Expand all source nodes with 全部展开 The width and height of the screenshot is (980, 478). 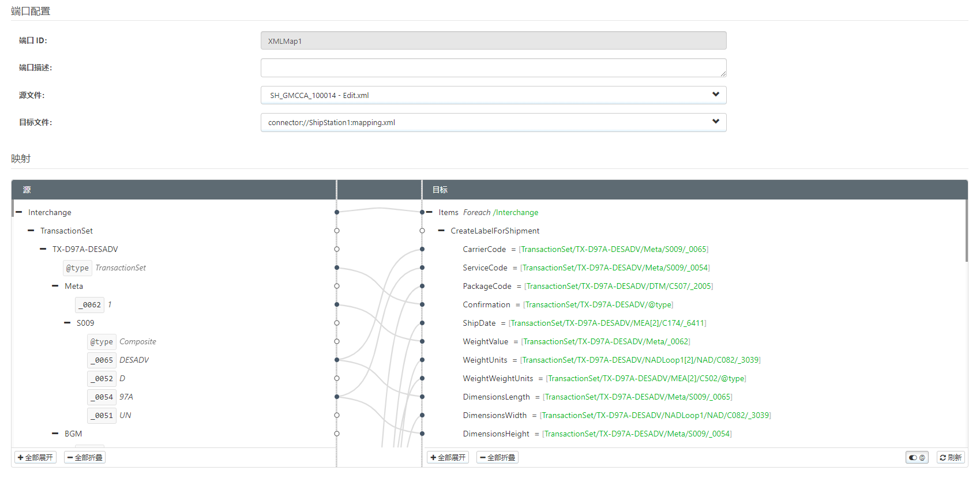[35, 457]
